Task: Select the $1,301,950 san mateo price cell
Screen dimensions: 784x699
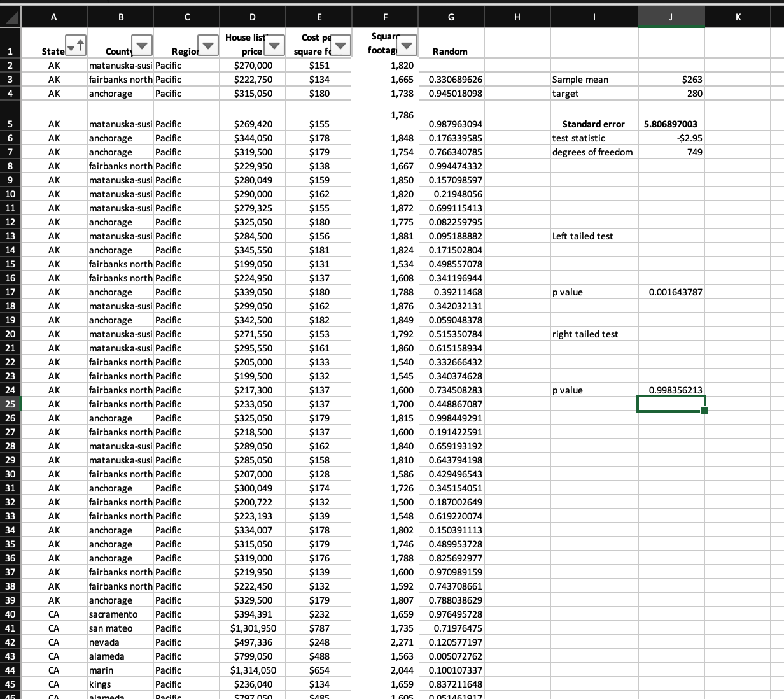Action: 252,628
